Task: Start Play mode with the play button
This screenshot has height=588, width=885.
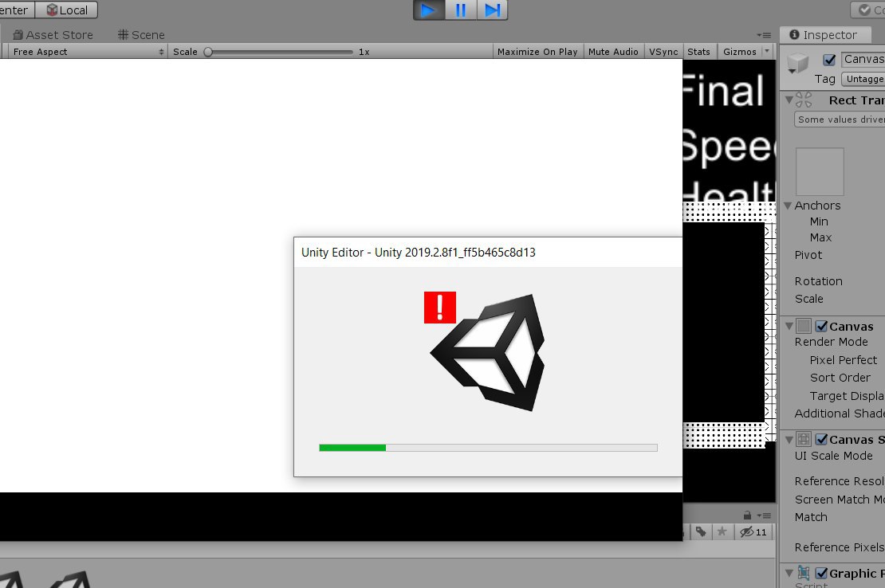Action: pyautogui.click(x=429, y=10)
